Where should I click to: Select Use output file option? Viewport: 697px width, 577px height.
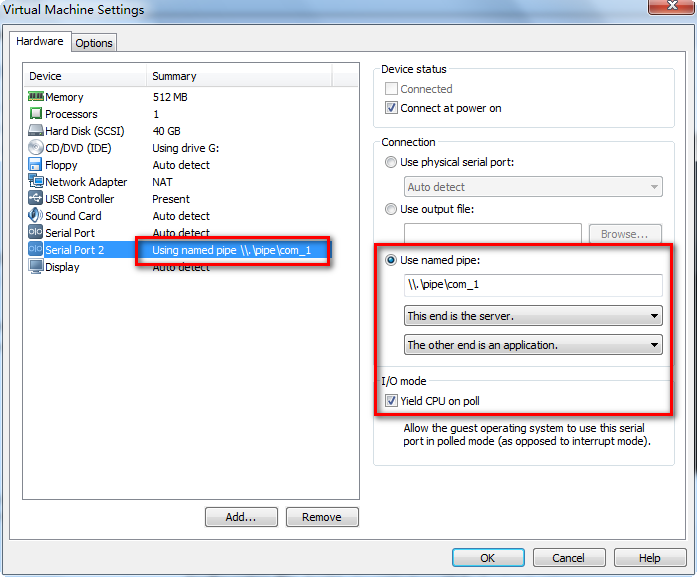pos(391,209)
